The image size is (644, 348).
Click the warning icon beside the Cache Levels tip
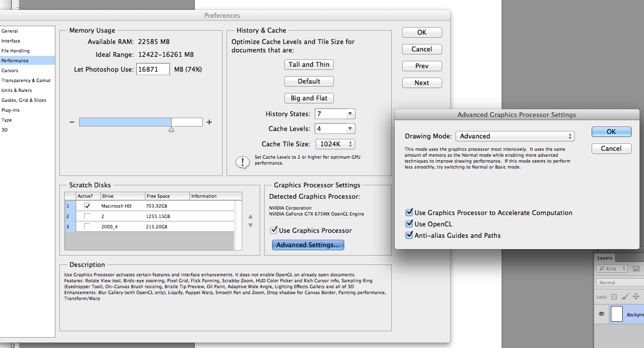point(242,162)
